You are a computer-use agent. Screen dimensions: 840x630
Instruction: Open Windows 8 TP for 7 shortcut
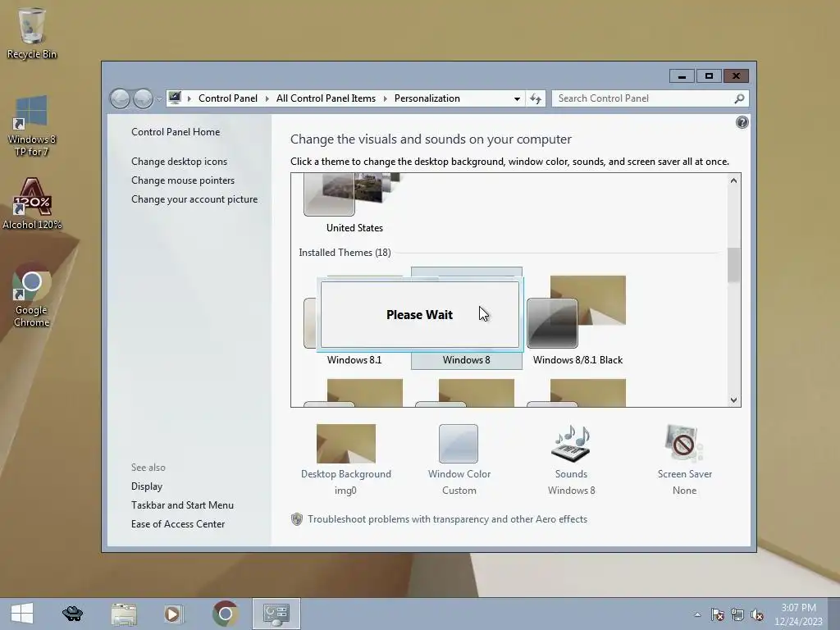(32, 126)
